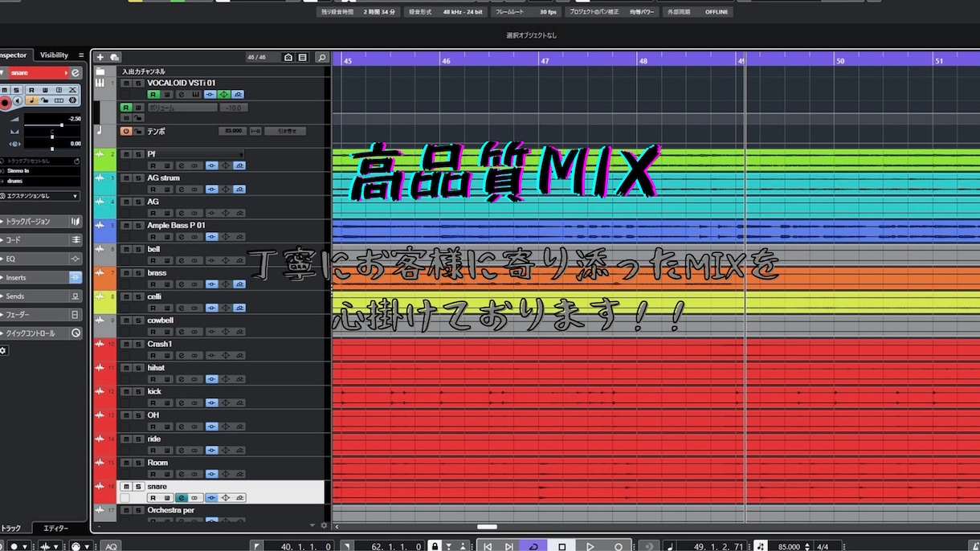Click bar 48 on the ruler
The width and height of the screenshot is (980, 551).
643,60
